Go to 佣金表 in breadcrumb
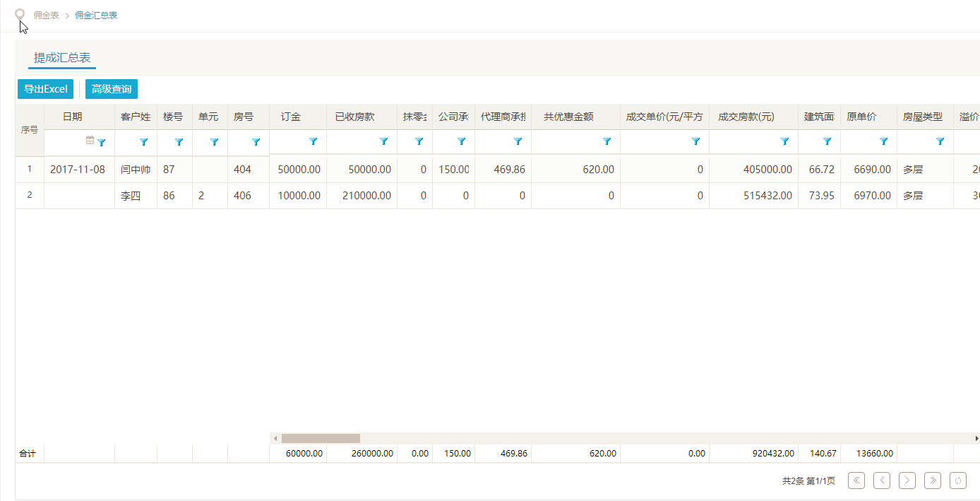This screenshot has height=501, width=980. click(47, 15)
